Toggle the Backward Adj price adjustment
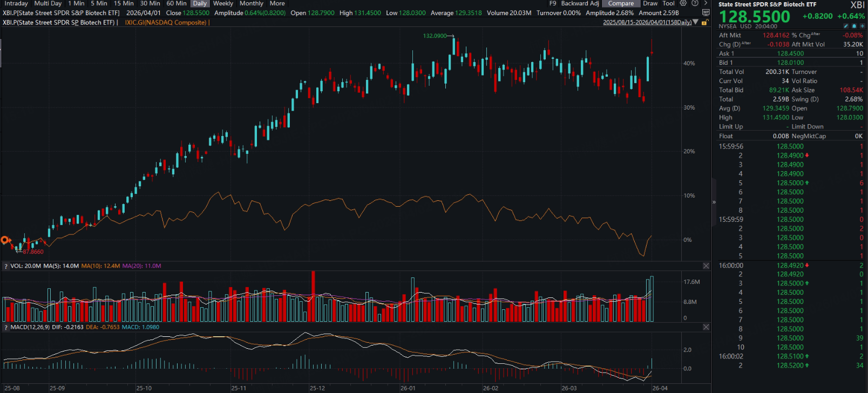The width and height of the screenshot is (868, 393). [x=580, y=3]
